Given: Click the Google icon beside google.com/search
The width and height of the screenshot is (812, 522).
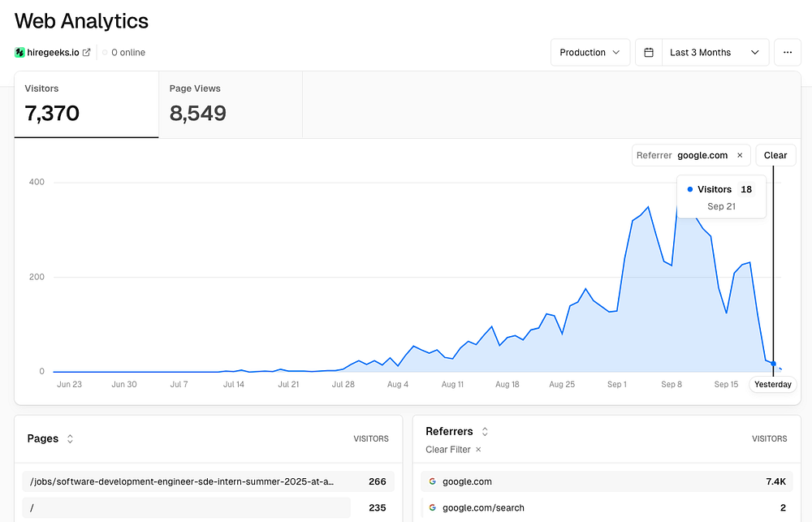Looking at the screenshot, I should (433, 508).
